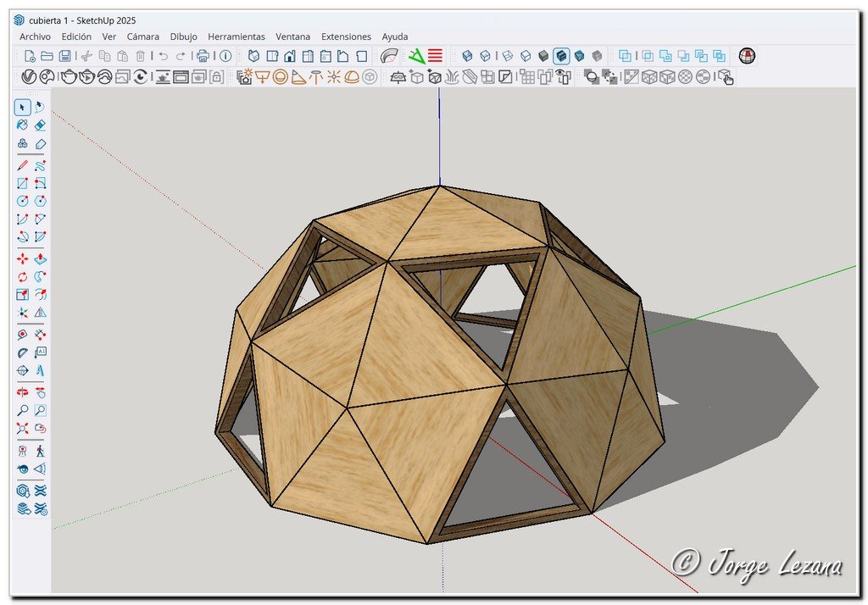Viewport: 868px width, 605px height.
Task: Activate the Push/Pull tool
Action: [40, 259]
